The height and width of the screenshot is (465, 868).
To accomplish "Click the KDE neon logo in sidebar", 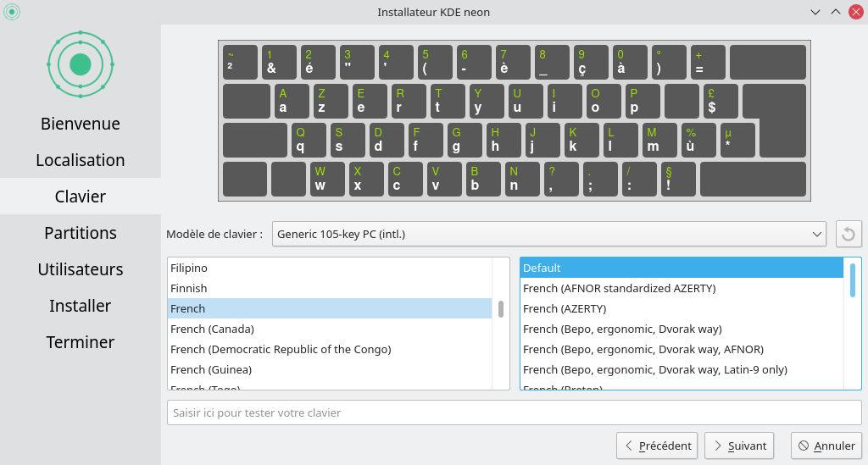I will pyautogui.click(x=81, y=64).
